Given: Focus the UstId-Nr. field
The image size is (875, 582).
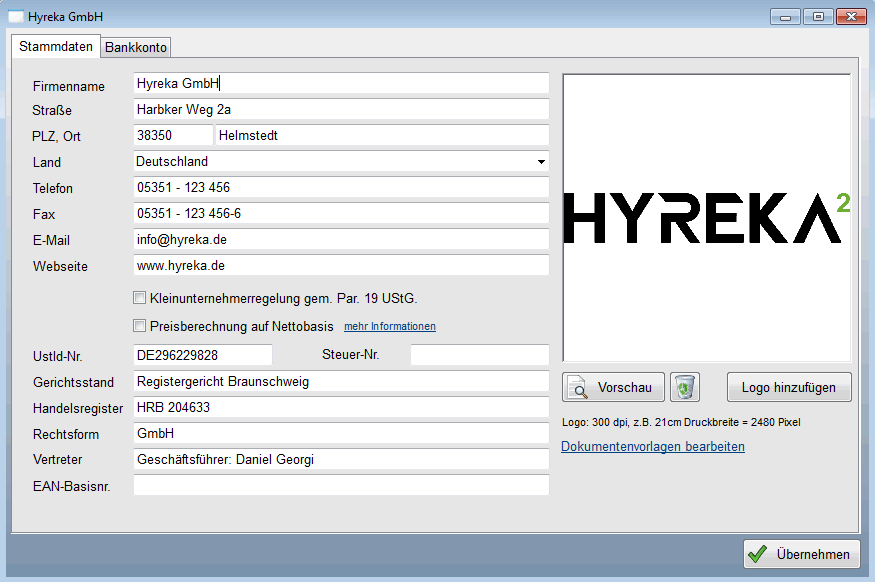Looking at the screenshot, I should pos(203,355).
